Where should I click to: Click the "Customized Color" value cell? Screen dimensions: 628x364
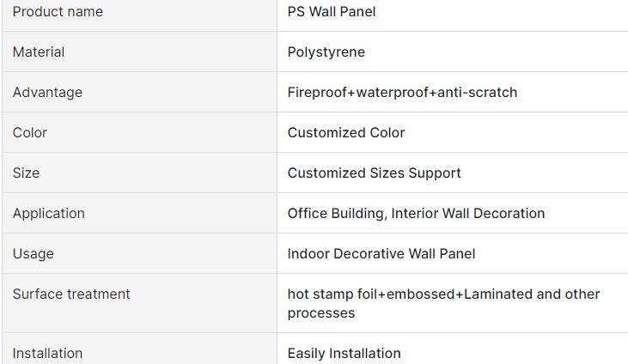coord(346,132)
